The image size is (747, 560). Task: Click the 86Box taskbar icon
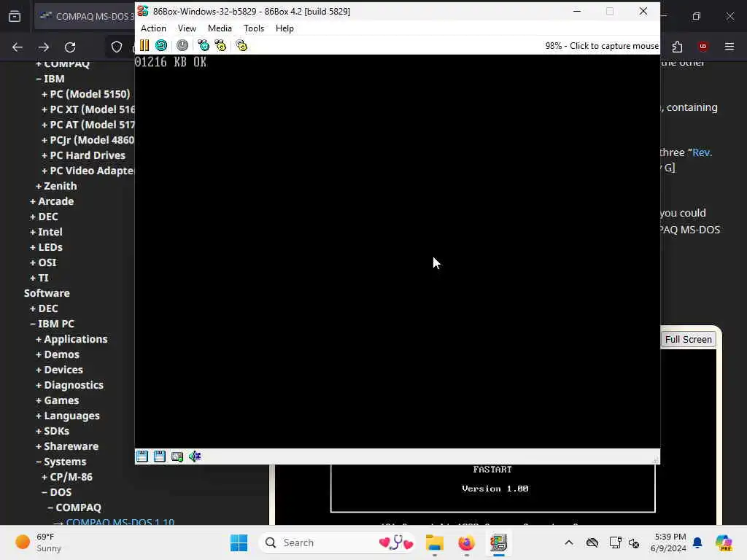pyautogui.click(x=498, y=542)
